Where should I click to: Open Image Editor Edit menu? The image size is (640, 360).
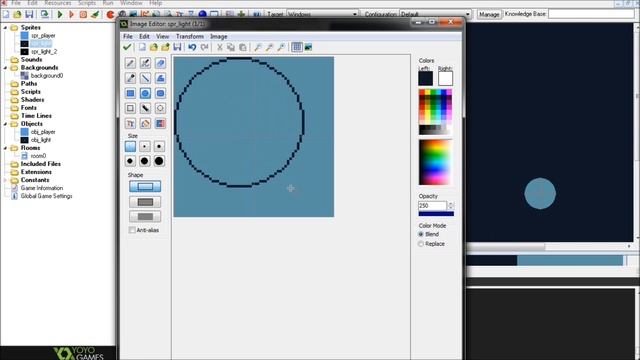[144, 36]
